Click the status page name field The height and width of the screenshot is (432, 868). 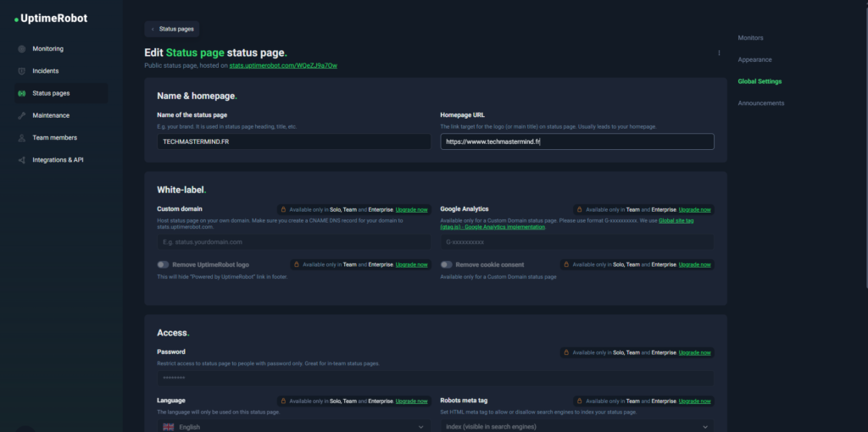click(293, 142)
